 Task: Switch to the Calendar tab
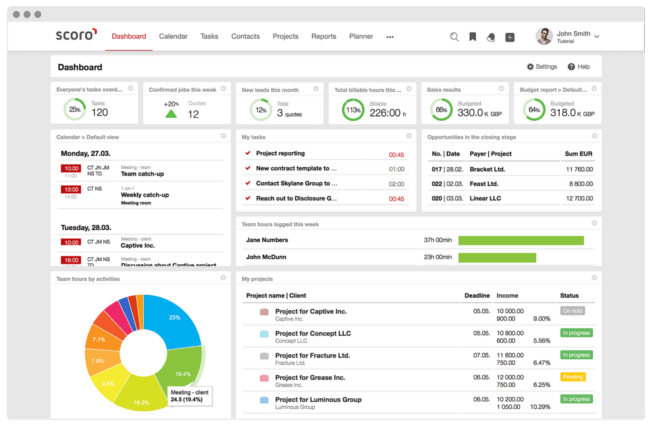(173, 36)
